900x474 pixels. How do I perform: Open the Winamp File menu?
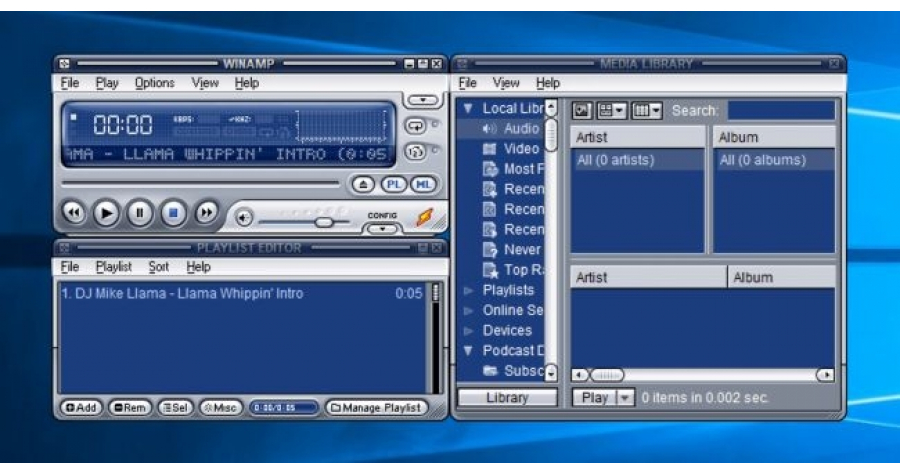click(70, 83)
